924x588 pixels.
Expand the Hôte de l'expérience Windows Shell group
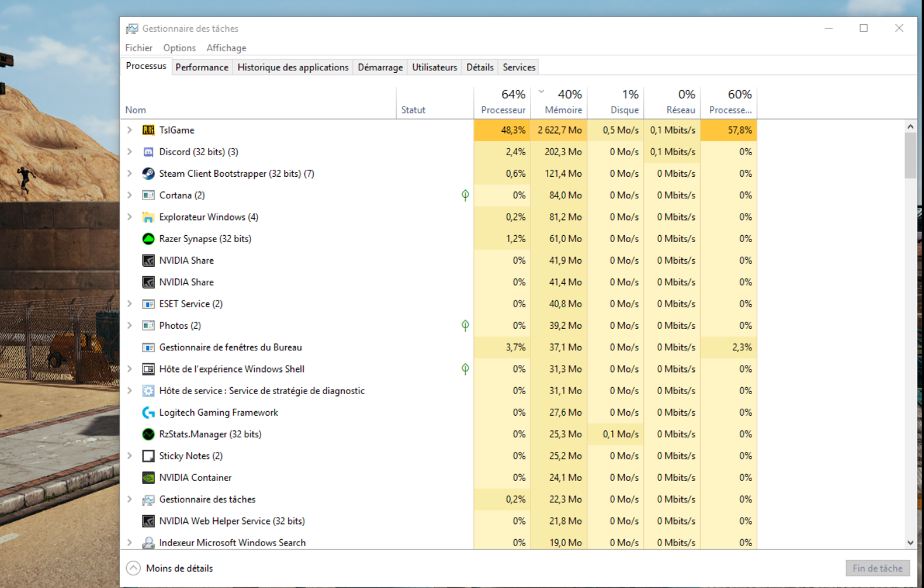129,369
